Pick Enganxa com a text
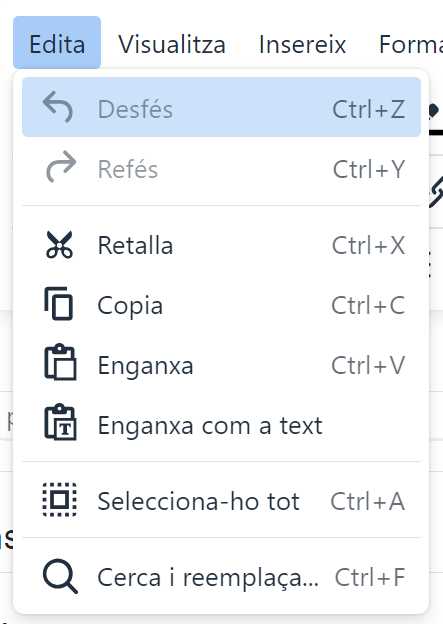 pyautogui.click(x=221, y=425)
